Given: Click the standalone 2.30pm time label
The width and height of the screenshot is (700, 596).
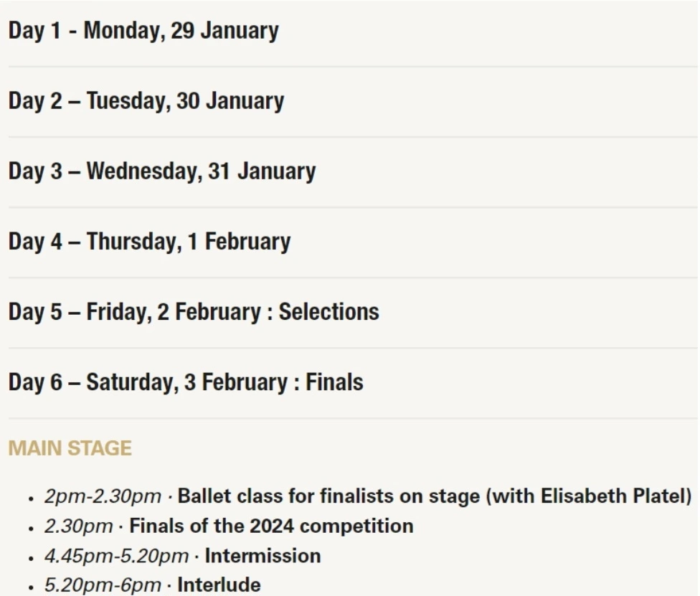Looking at the screenshot, I should point(78,526).
